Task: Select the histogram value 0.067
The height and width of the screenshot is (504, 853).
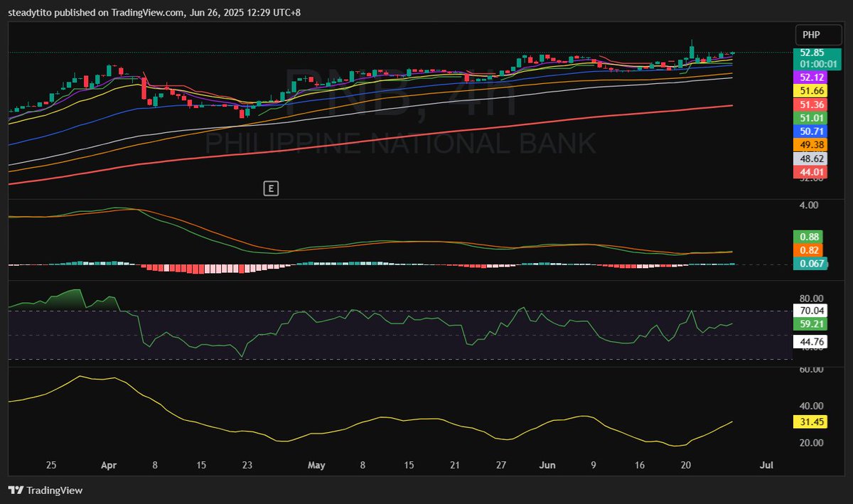Action: coord(810,264)
